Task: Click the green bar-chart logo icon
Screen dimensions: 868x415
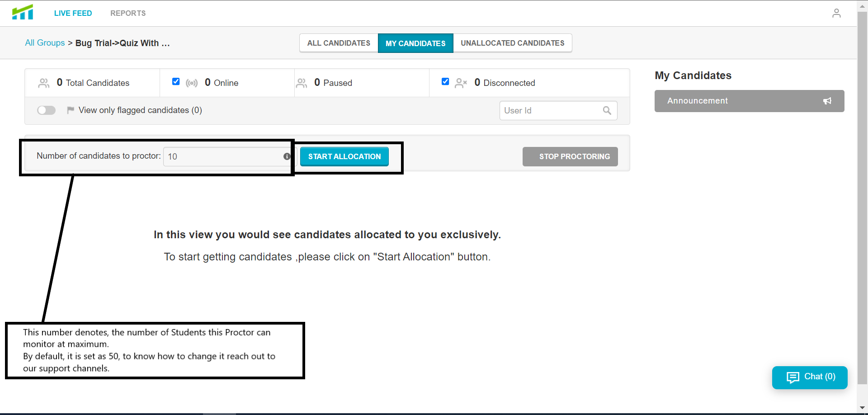Action: tap(23, 12)
